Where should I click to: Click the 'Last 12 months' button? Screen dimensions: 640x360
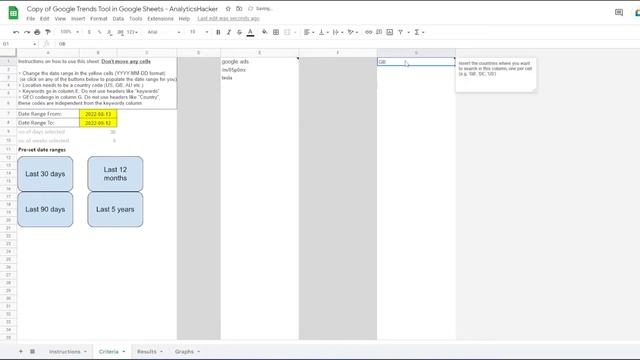pos(115,174)
